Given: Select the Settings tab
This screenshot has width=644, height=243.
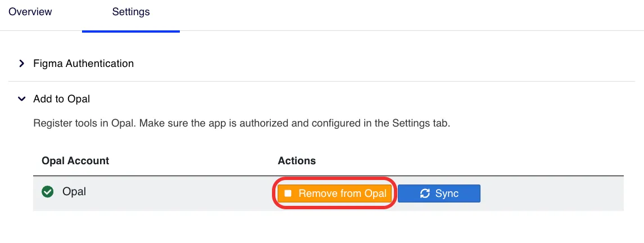Looking at the screenshot, I should (131, 11).
